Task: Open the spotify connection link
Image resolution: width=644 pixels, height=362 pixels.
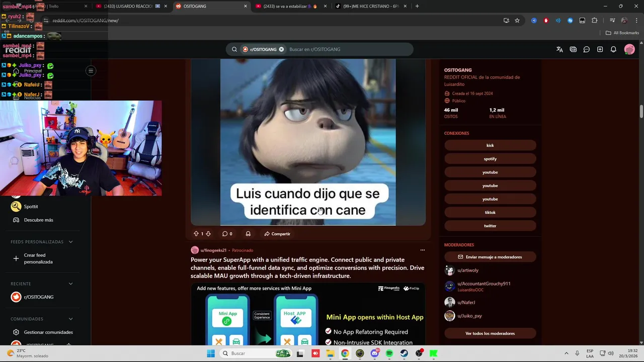Action: [490, 159]
